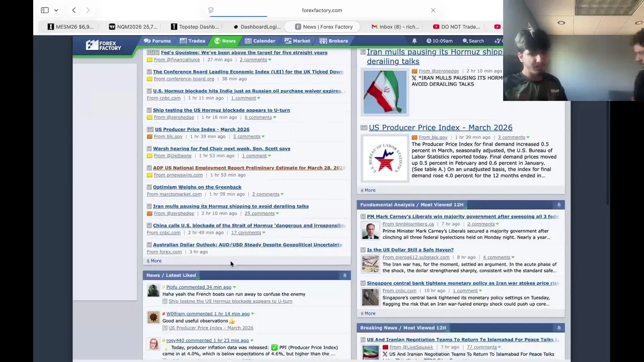
Task: Open Warsh hearing for Fed Chair next week headline
Action: coord(221,149)
